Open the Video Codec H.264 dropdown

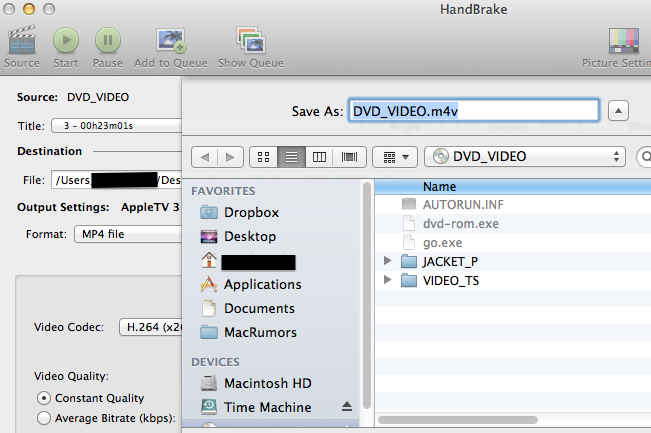(x=151, y=327)
